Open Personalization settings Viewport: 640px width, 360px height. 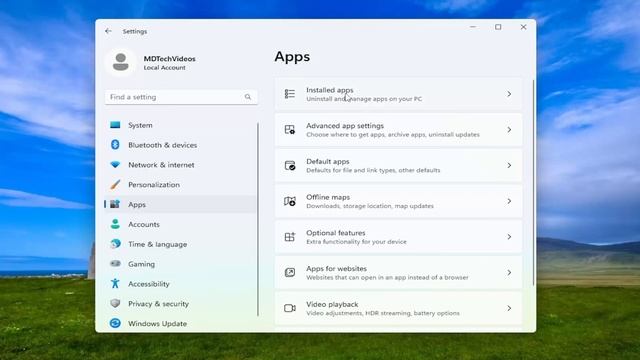181,184
